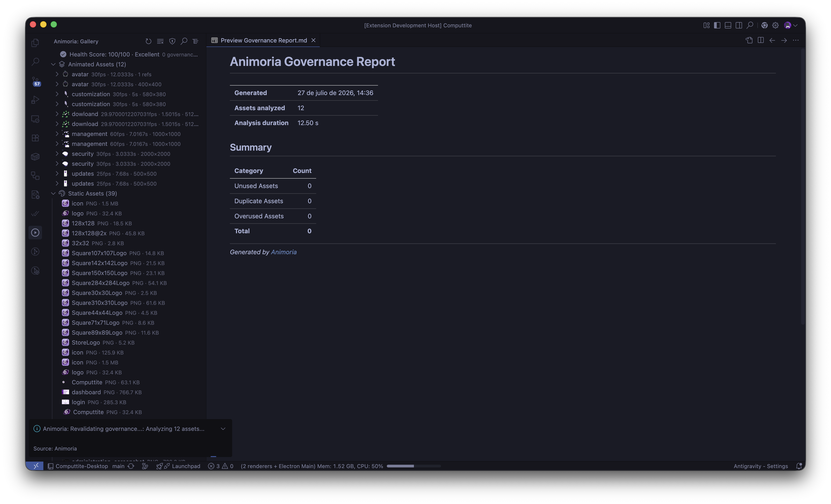Refresh the Animoria Gallery view

(148, 41)
